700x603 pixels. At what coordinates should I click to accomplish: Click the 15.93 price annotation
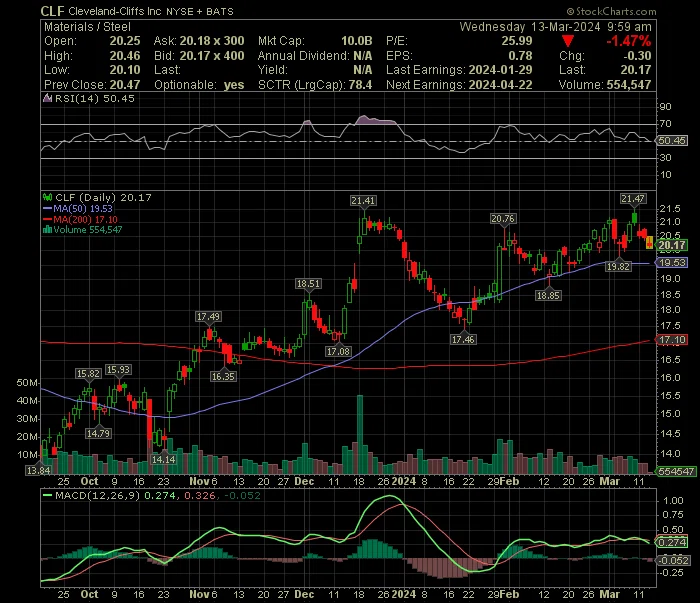(x=118, y=370)
